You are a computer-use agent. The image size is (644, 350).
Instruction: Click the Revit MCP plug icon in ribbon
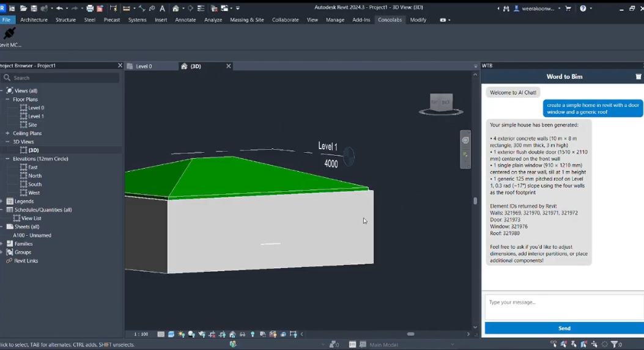click(9, 34)
